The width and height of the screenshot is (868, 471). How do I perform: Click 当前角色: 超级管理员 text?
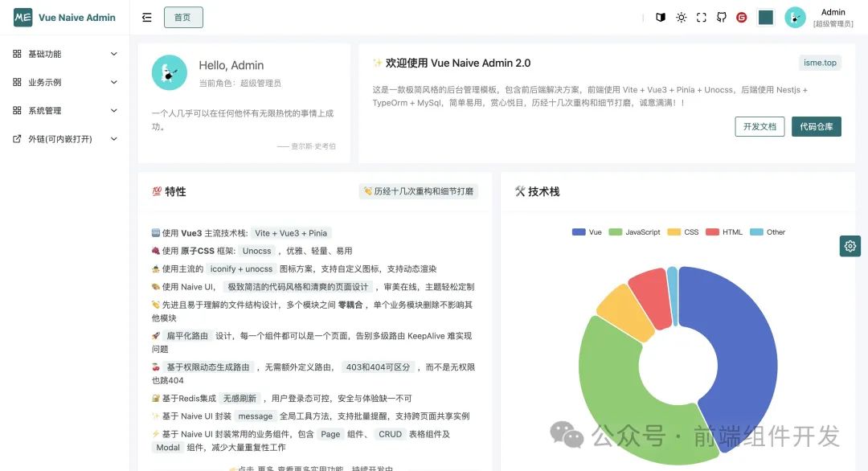[x=240, y=83]
